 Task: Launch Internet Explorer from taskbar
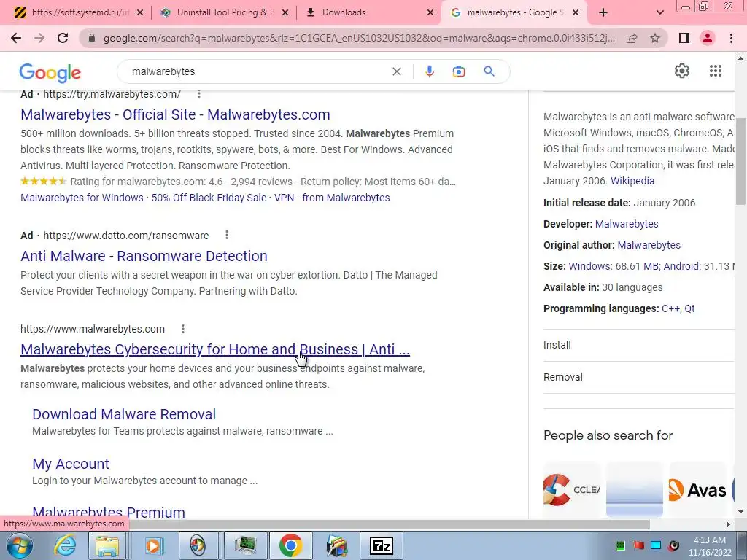[65, 545]
